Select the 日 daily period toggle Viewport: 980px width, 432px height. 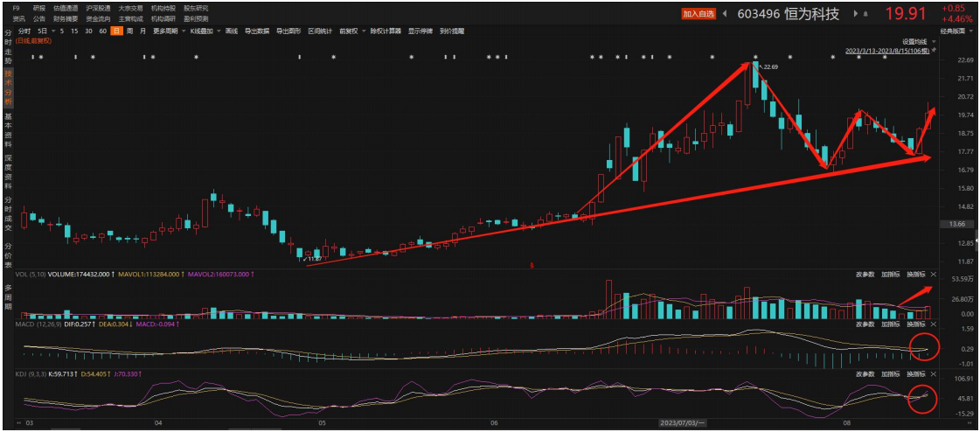click(x=116, y=31)
